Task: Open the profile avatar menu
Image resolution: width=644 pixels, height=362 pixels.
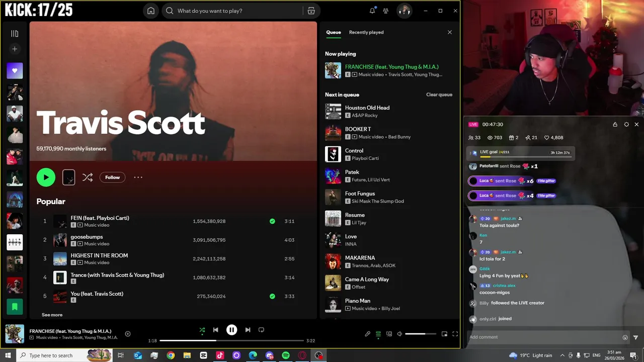Action: click(404, 11)
